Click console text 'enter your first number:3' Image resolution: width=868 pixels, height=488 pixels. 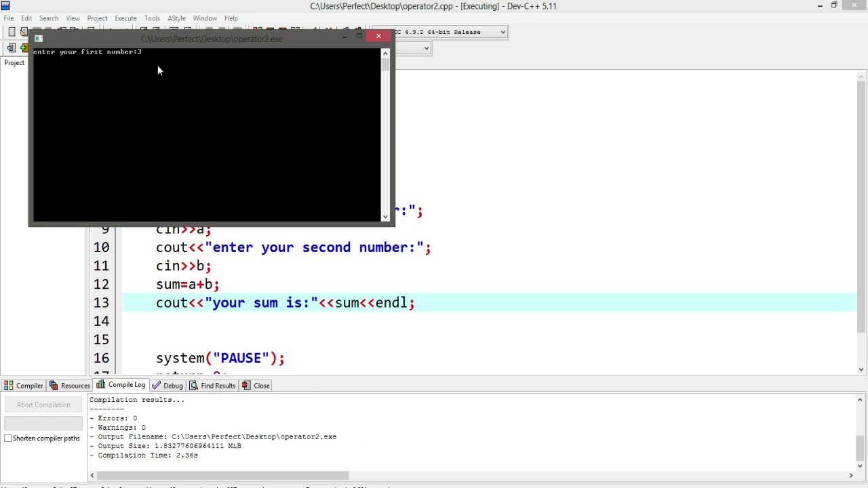87,52
